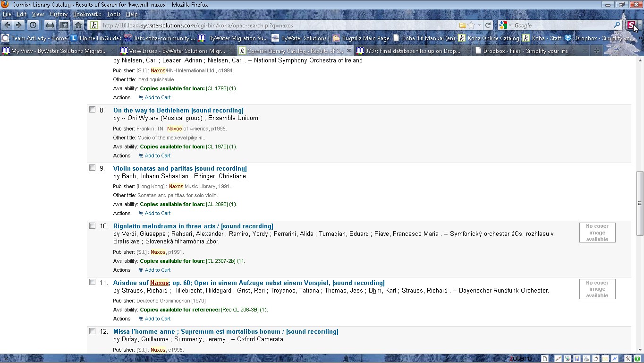
Task: Click the Print icon in navigation toolbar
Action: [x=50, y=25]
